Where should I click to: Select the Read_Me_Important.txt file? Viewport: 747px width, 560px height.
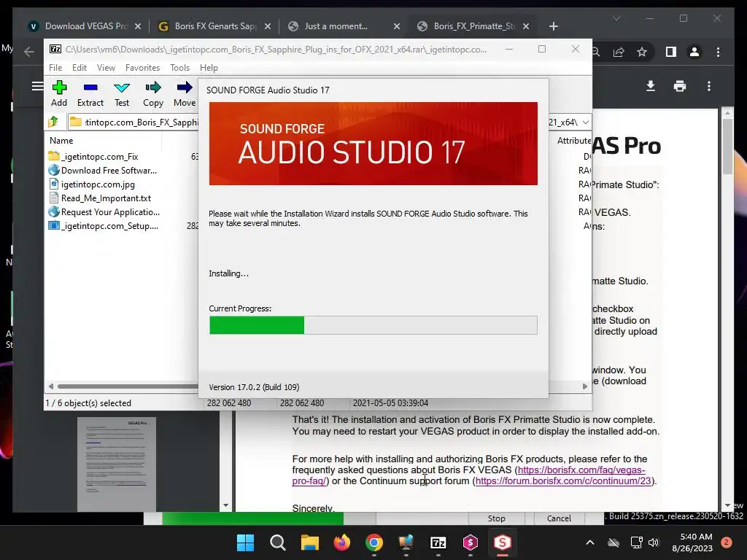(106, 198)
